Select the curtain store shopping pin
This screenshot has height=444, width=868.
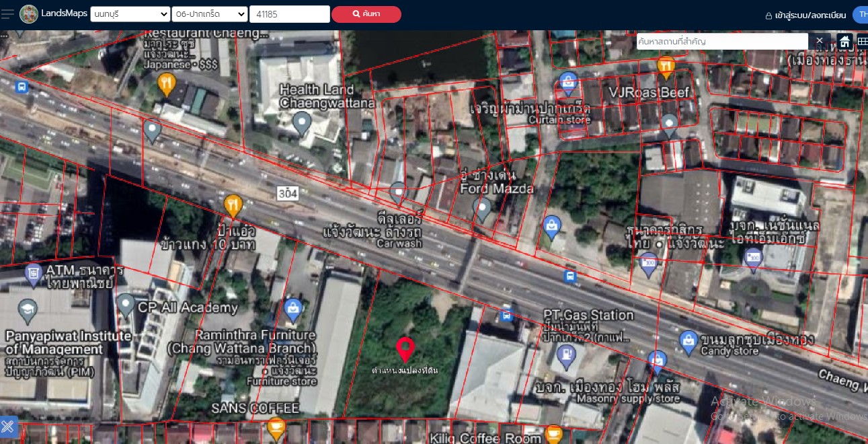(569, 84)
